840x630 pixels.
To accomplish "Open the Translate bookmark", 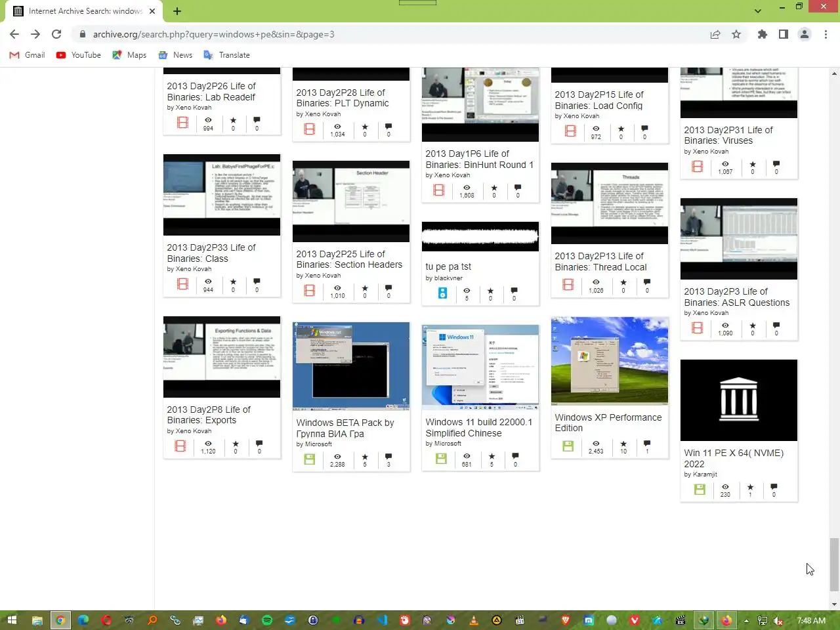I will click(227, 55).
